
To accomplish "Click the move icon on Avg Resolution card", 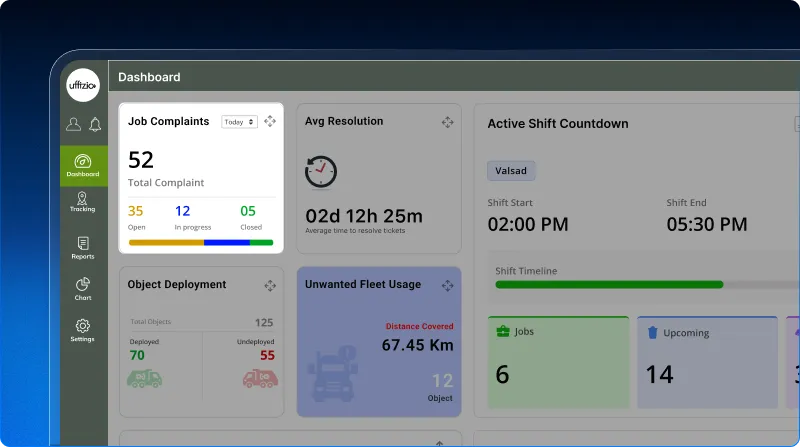I will (447, 122).
